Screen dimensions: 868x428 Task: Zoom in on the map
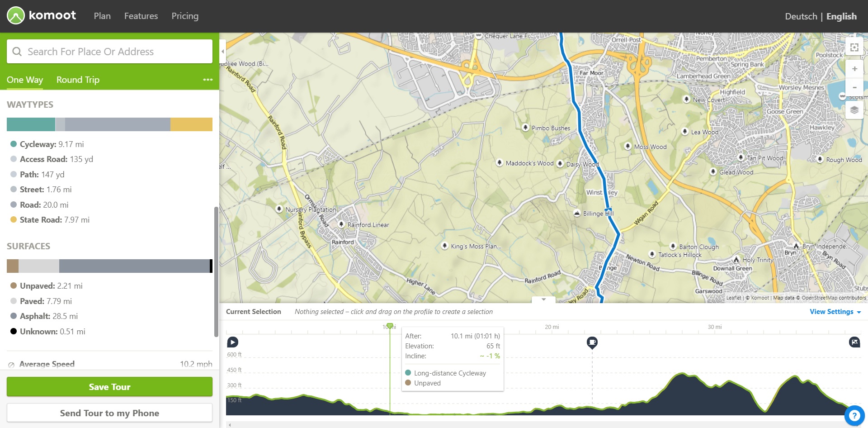pyautogui.click(x=854, y=69)
